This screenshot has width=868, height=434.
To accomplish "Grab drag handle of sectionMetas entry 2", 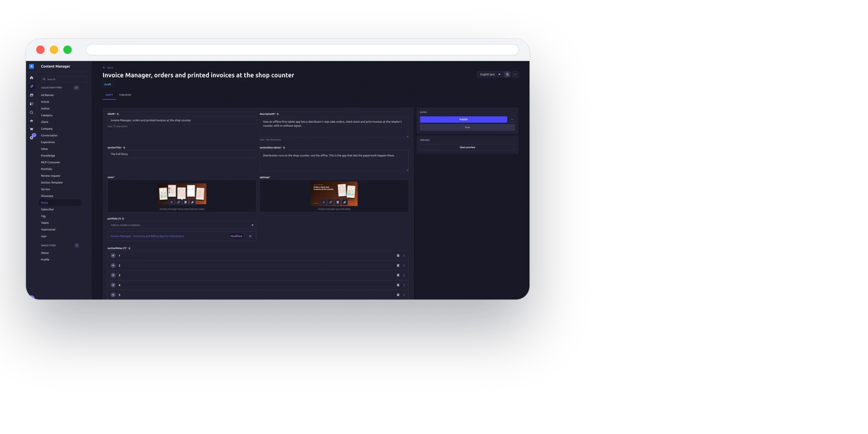I will pyautogui.click(x=404, y=266).
